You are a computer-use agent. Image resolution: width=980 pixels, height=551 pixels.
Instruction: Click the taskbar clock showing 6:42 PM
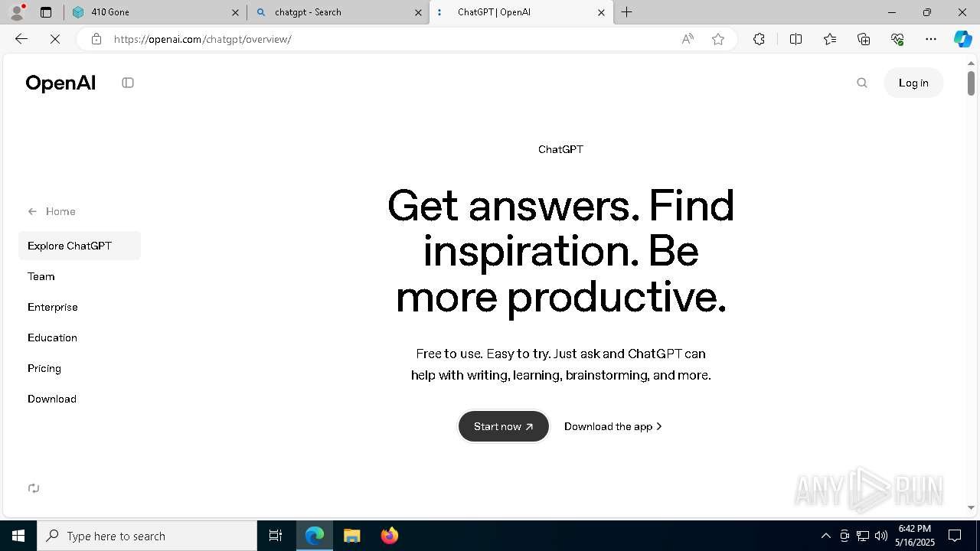(x=915, y=536)
